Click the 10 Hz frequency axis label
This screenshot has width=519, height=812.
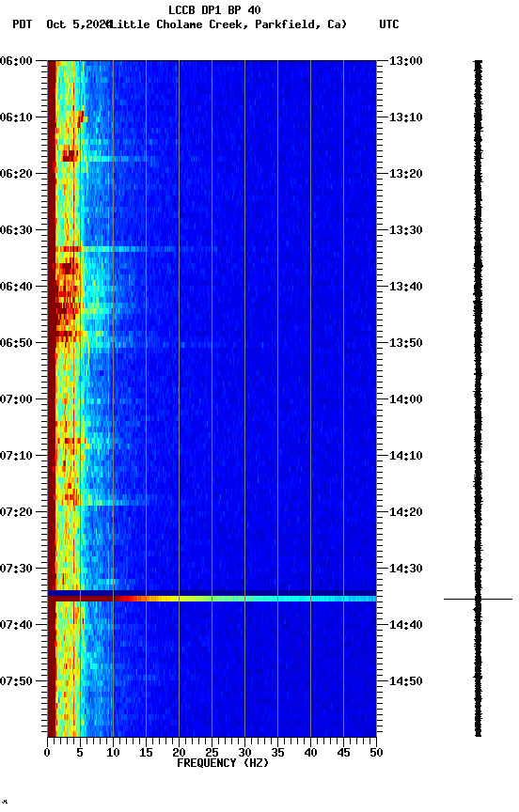(113, 753)
